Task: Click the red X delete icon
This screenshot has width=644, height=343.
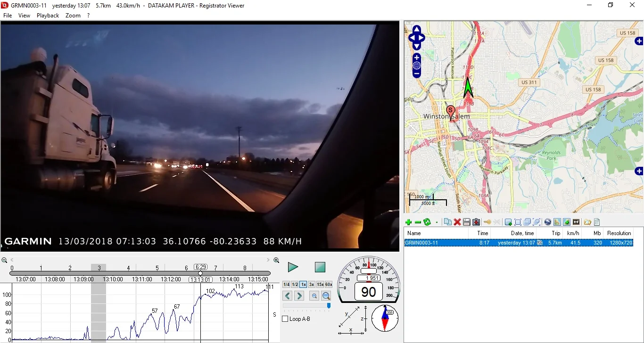Action: 457,222
